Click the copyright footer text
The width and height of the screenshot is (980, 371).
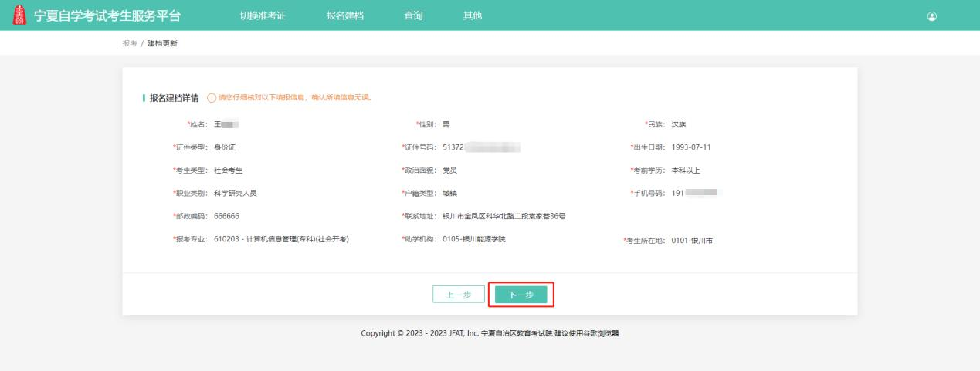tap(490, 333)
